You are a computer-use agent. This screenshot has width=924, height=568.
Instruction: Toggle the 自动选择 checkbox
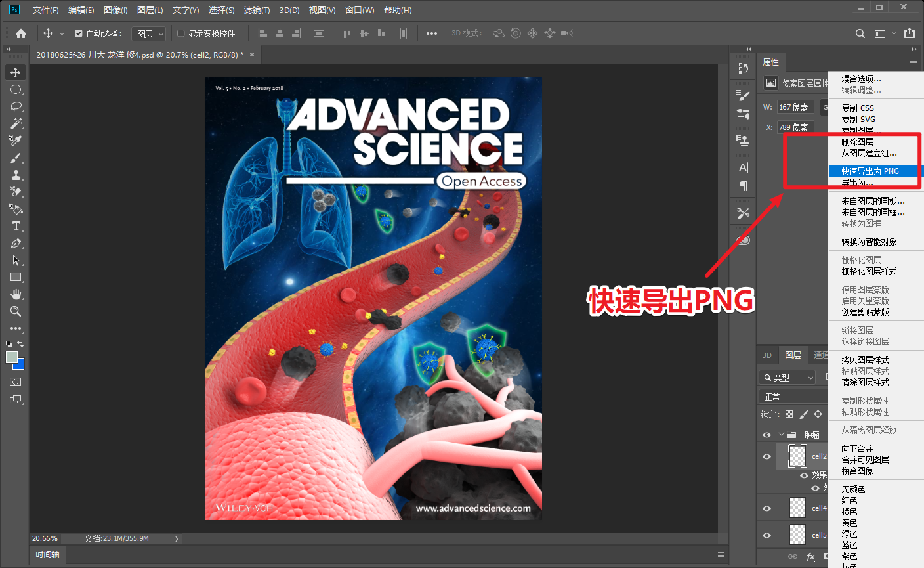79,33
